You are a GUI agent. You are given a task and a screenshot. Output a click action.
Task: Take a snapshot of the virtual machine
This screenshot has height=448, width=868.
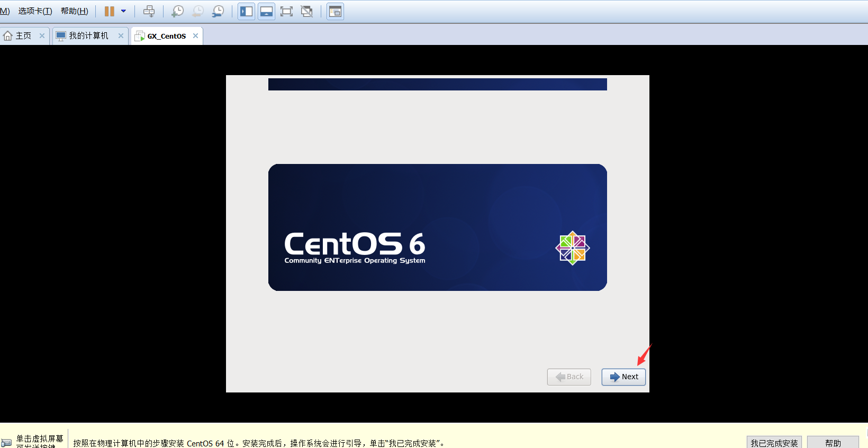(x=177, y=11)
